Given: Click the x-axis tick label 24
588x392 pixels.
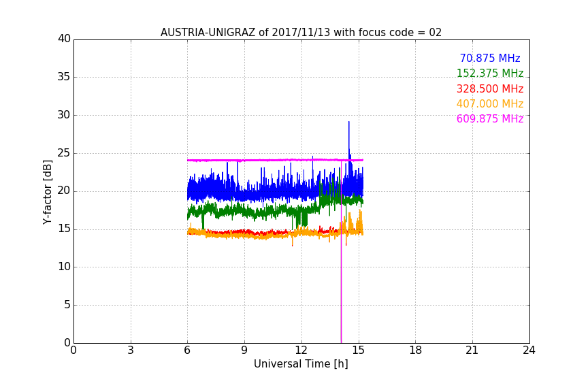Looking at the screenshot, I should (529, 350).
